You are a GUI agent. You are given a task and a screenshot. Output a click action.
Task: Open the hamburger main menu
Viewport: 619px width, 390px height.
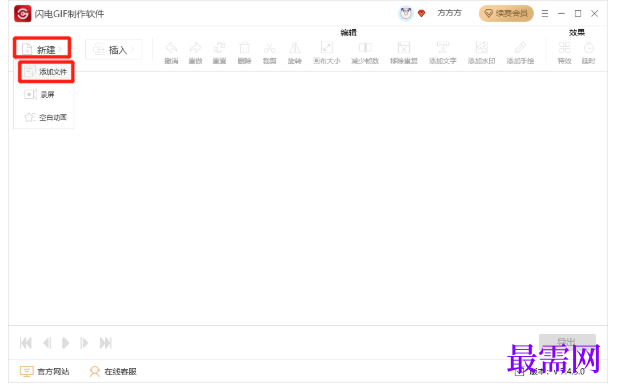[545, 13]
